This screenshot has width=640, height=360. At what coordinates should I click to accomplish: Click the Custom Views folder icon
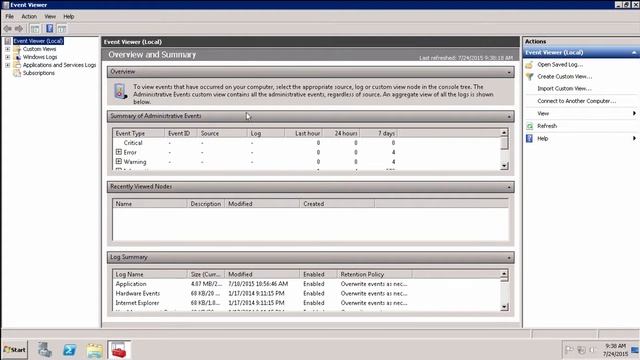point(17,49)
